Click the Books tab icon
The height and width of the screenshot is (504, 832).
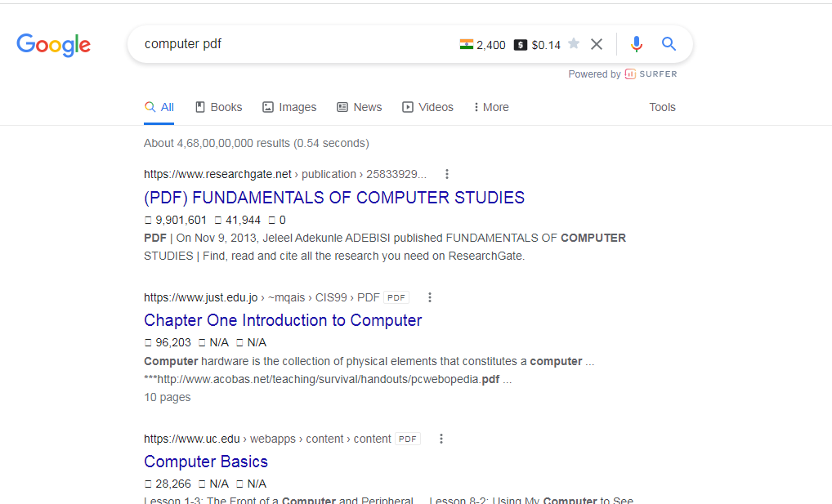coord(200,107)
